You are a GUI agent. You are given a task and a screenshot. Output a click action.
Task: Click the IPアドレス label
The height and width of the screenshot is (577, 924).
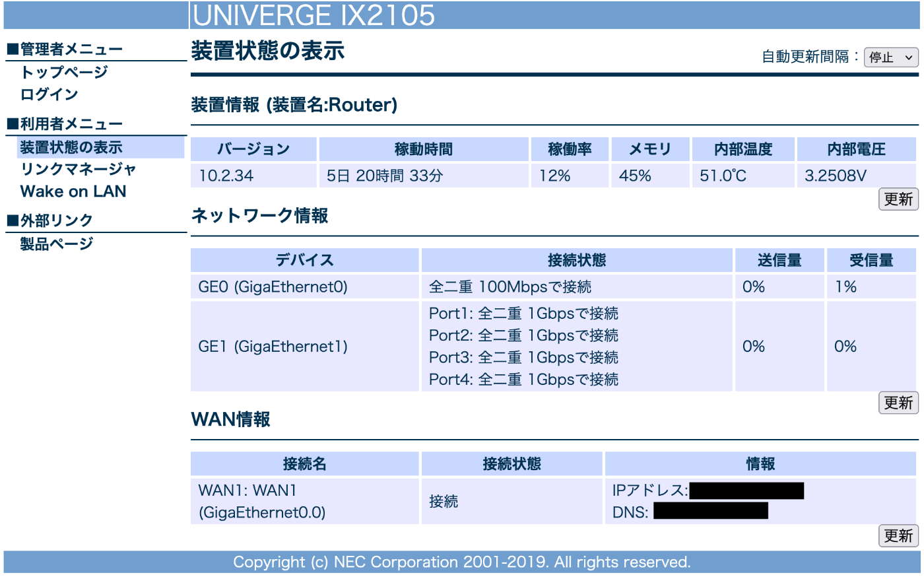coord(650,491)
